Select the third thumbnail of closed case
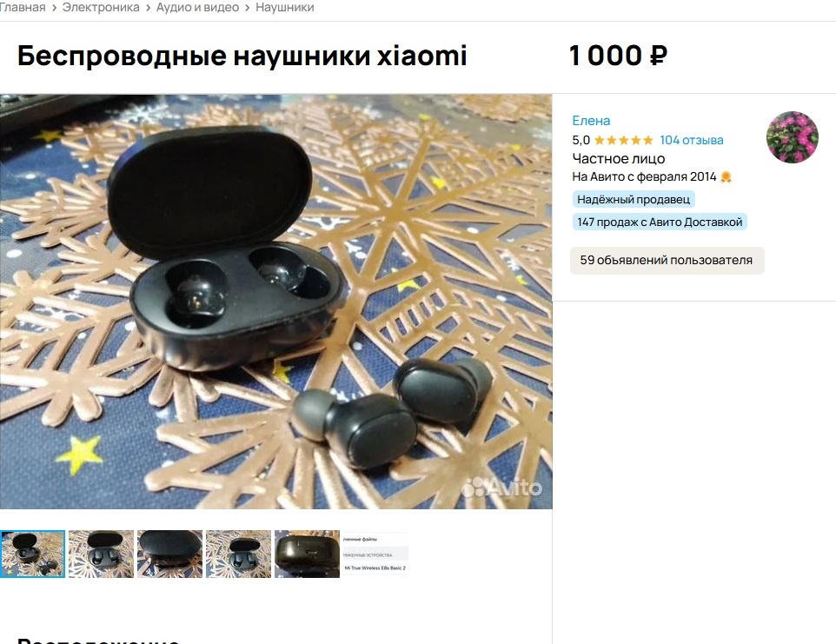836x644 pixels. click(x=170, y=554)
